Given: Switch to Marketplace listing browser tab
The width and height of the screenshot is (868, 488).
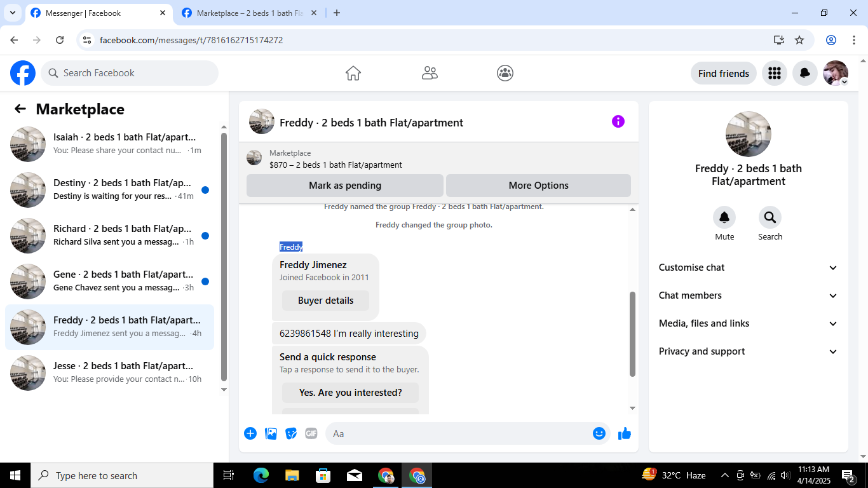Looking at the screenshot, I should coord(250,13).
